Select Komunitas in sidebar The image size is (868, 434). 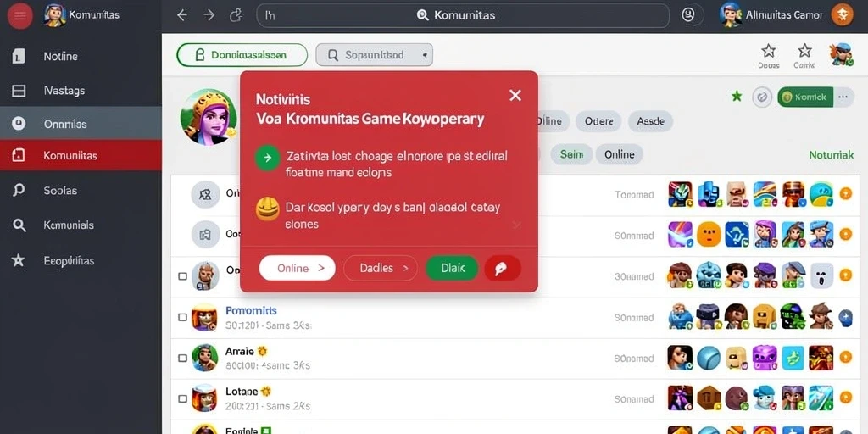point(81,156)
